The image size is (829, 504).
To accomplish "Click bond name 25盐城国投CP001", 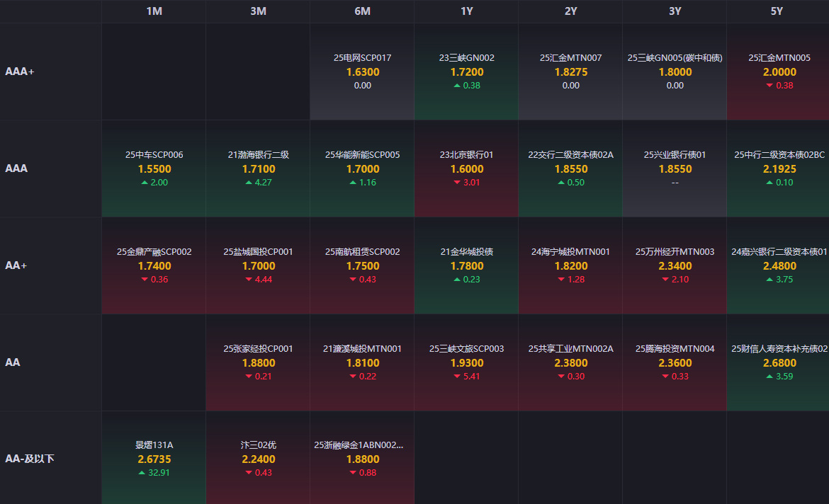I will tap(259, 252).
